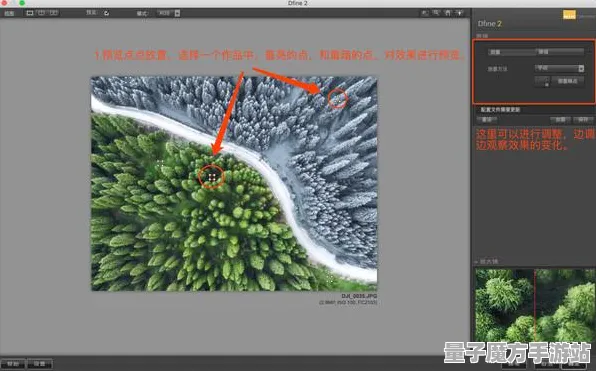596x371 pixels.
Task: Click the loupe preview thumbnail
Action: tap(534, 305)
